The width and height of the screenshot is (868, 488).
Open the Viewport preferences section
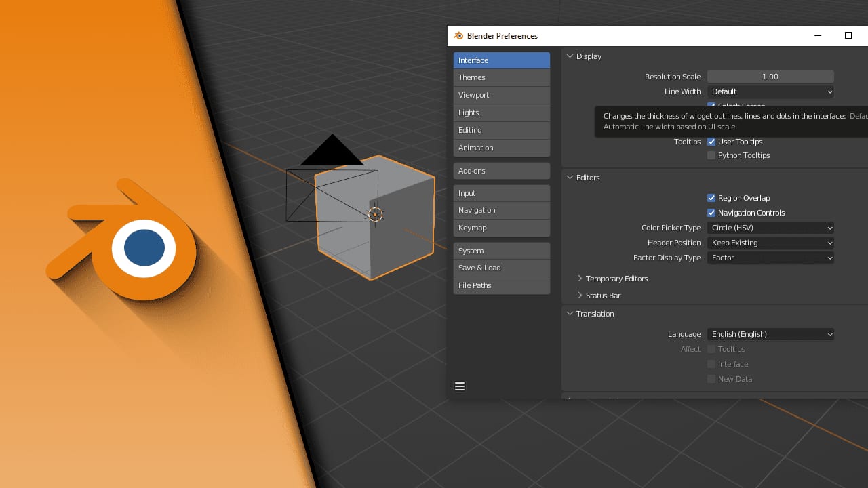point(502,95)
